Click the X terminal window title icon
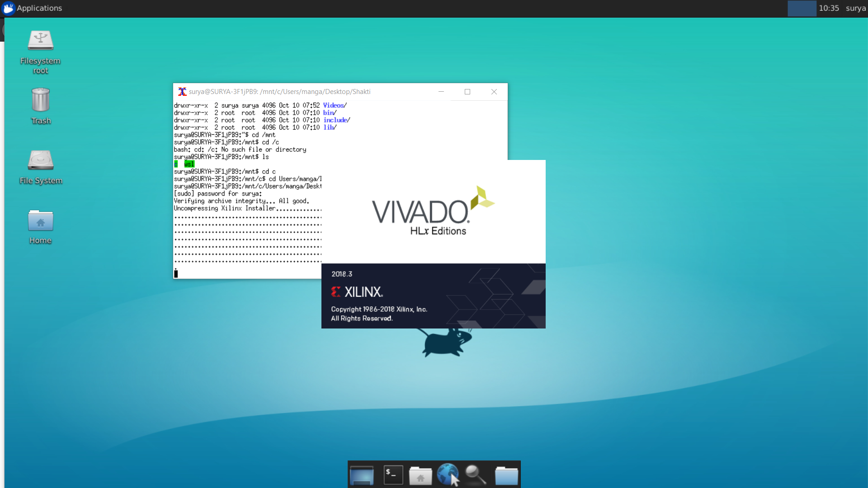 tap(182, 92)
